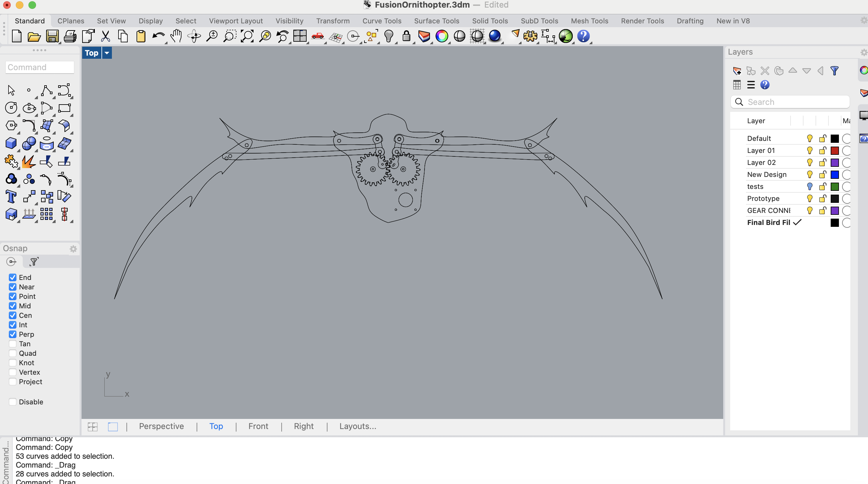Select the Prototype layer row
The width and height of the screenshot is (868, 484).
pyautogui.click(x=790, y=198)
